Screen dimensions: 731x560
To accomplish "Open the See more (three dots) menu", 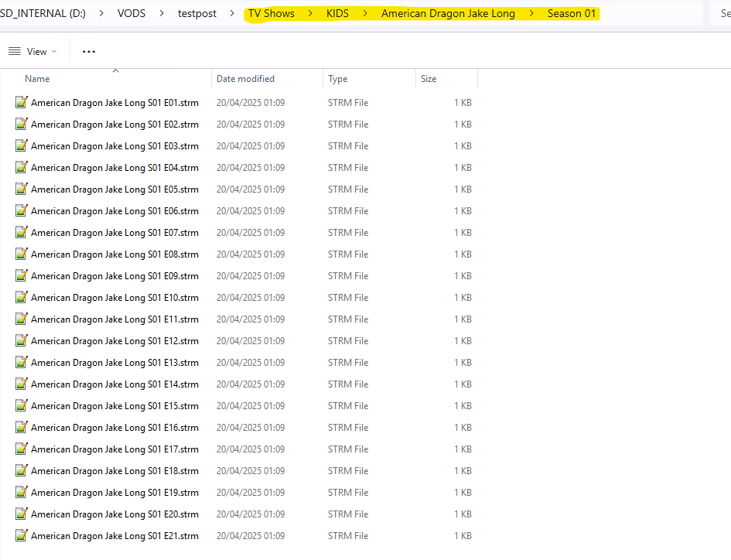I will click(89, 51).
